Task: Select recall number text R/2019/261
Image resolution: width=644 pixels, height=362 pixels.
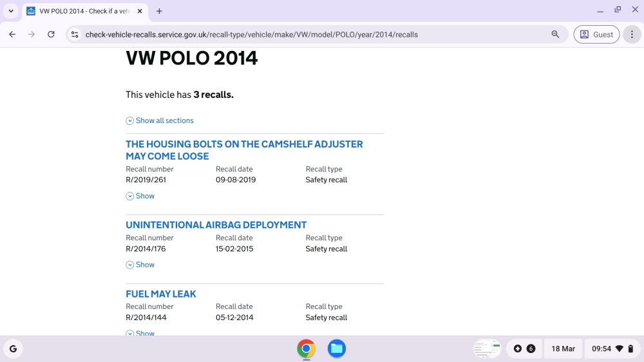Action: [x=146, y=180]
